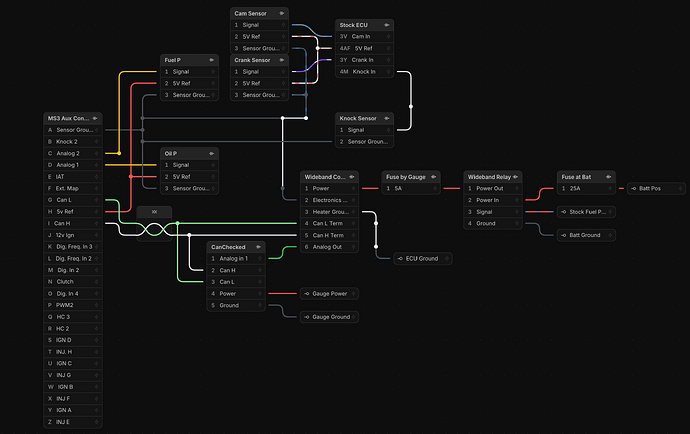Select the Gauge Power terminal node
Viewport: 690px width, 434px height.
click(329, 294)
